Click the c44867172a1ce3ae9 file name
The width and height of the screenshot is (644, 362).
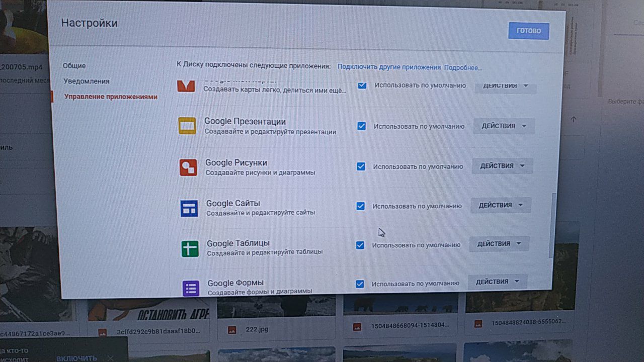[x=35, y=334]
